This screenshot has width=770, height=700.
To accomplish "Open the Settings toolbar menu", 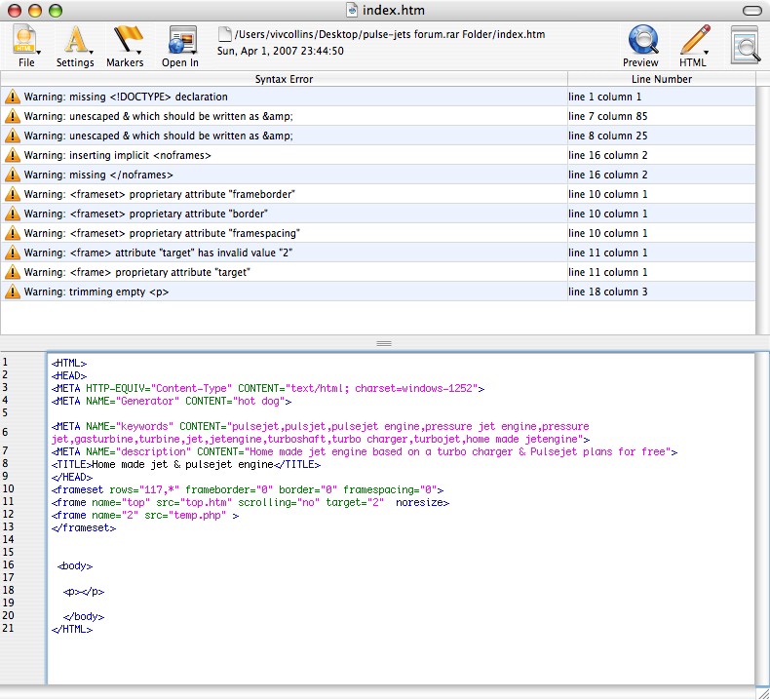I will pyautogui.click(x=75, y=45).
